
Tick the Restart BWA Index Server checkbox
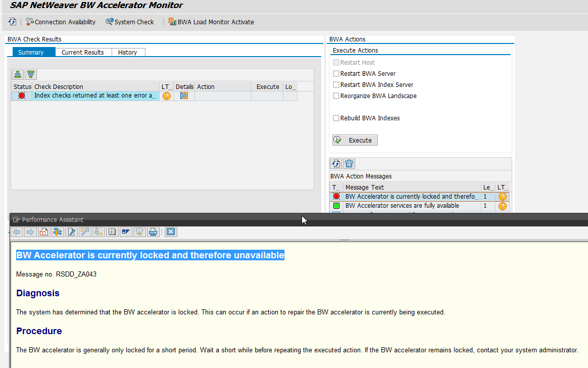click(336, 85)
